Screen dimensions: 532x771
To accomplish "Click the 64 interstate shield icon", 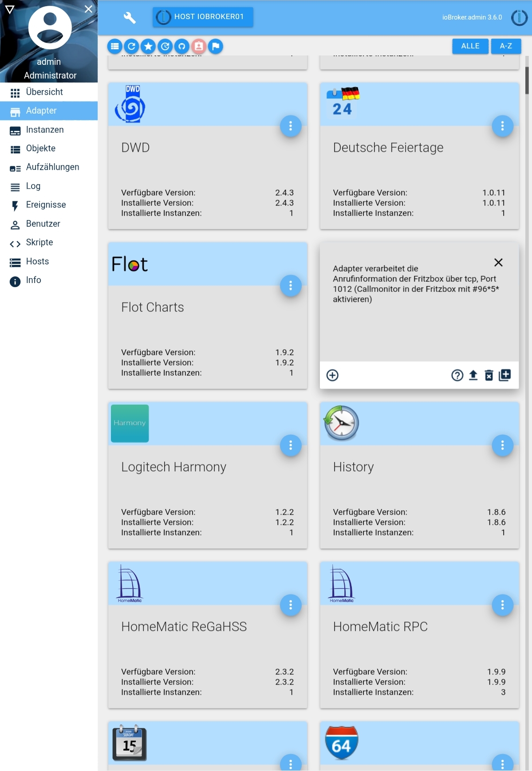I will (341, 743).
